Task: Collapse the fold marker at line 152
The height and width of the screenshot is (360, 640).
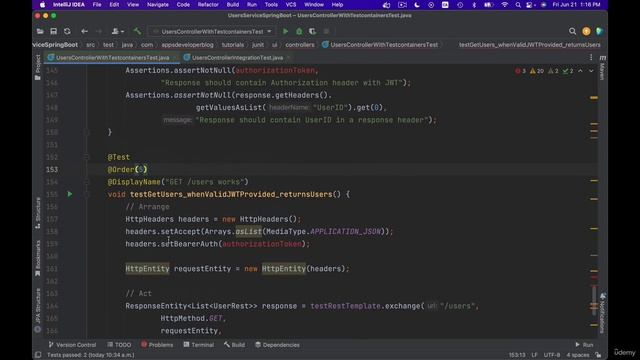Action: click(x=87, y=157)
